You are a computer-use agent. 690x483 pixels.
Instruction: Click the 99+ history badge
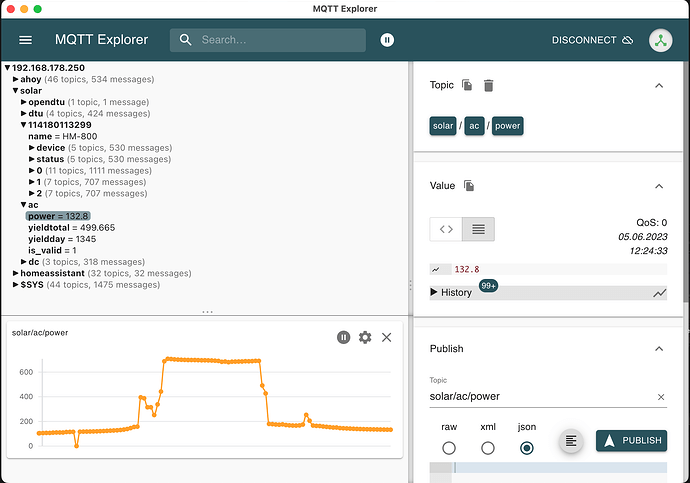click(x=488, y=286)
